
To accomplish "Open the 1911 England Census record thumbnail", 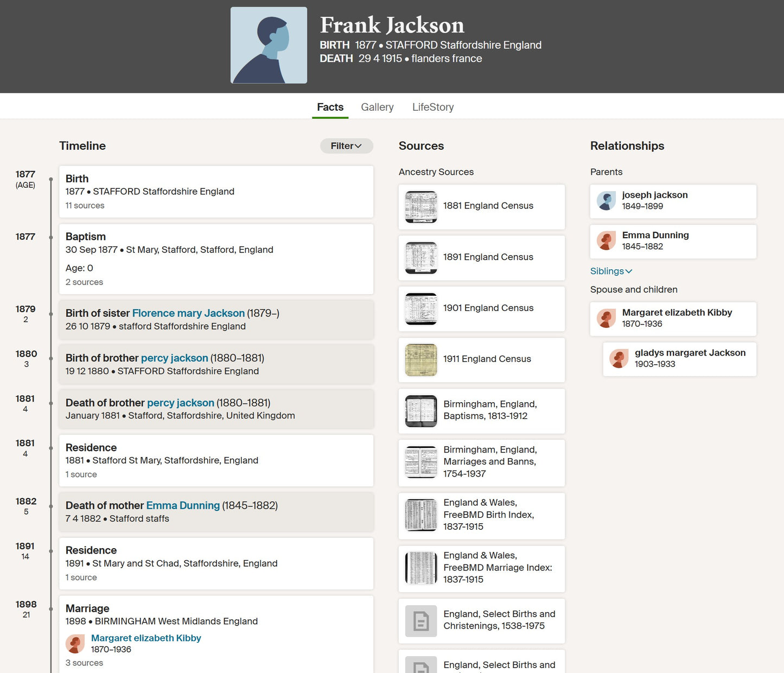I will pyautogui.click(x=421, y=360).
